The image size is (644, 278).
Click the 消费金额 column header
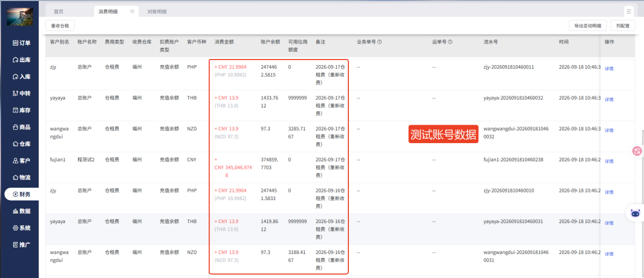point(224,42)
